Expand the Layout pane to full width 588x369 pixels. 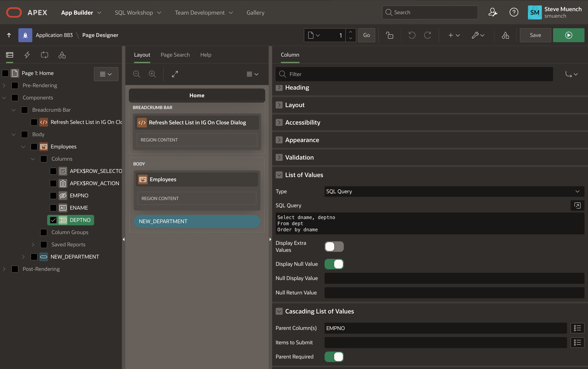click(175, 74)
